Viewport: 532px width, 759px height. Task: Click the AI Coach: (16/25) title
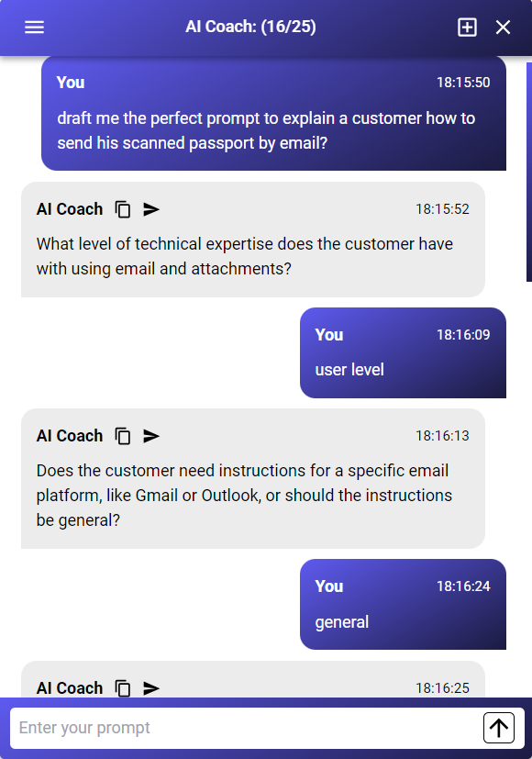tap(250, 27)
